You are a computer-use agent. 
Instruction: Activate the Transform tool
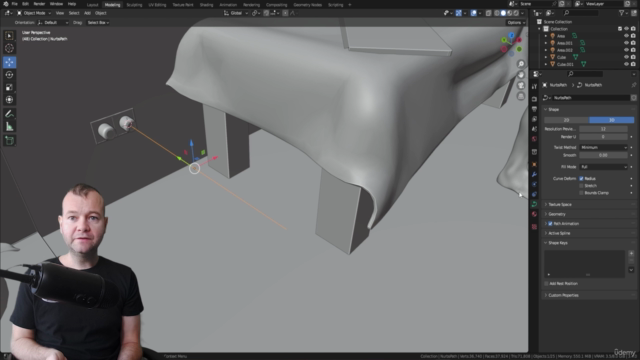coord(9,100)
